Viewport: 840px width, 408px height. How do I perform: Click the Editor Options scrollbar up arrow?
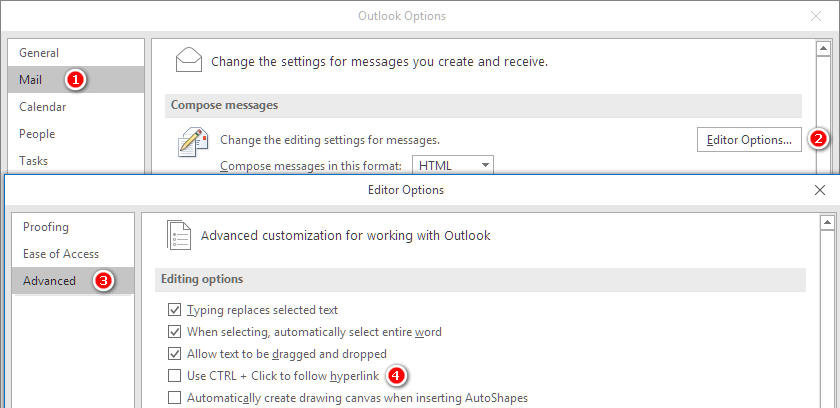coord(827,223)
